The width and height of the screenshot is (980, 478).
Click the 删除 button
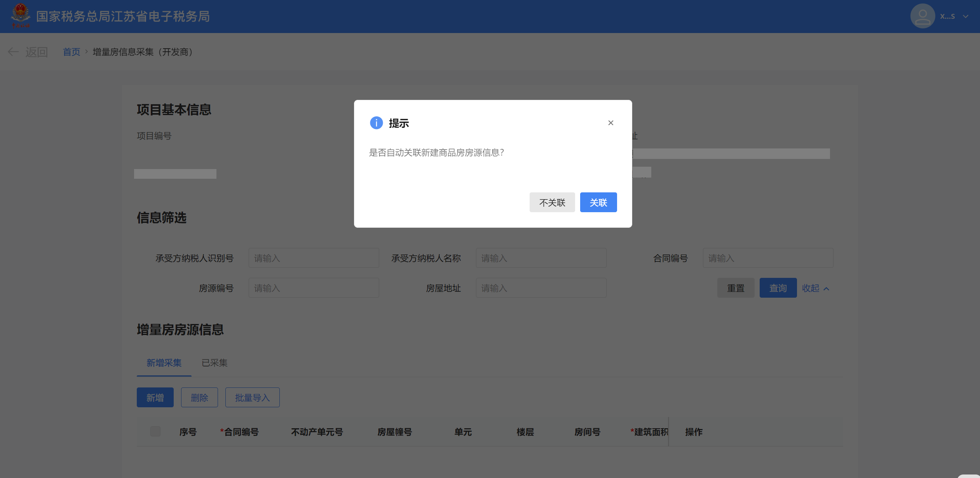point(199,398)
